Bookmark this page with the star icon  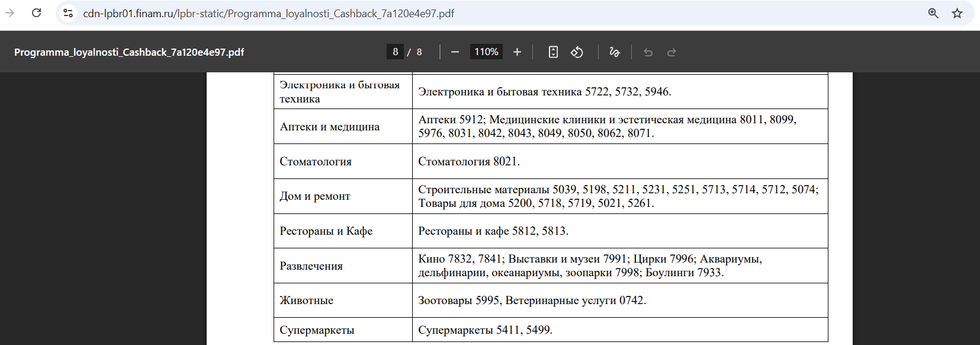click(957, 13)
